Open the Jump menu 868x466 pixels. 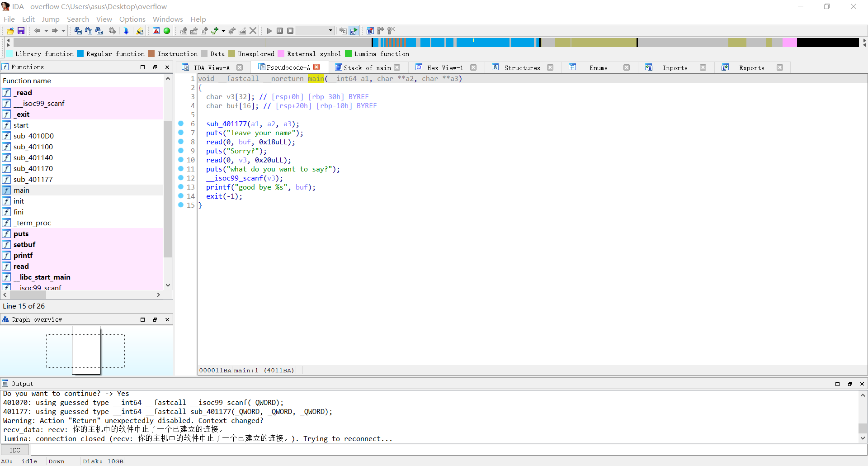[51, 19]
